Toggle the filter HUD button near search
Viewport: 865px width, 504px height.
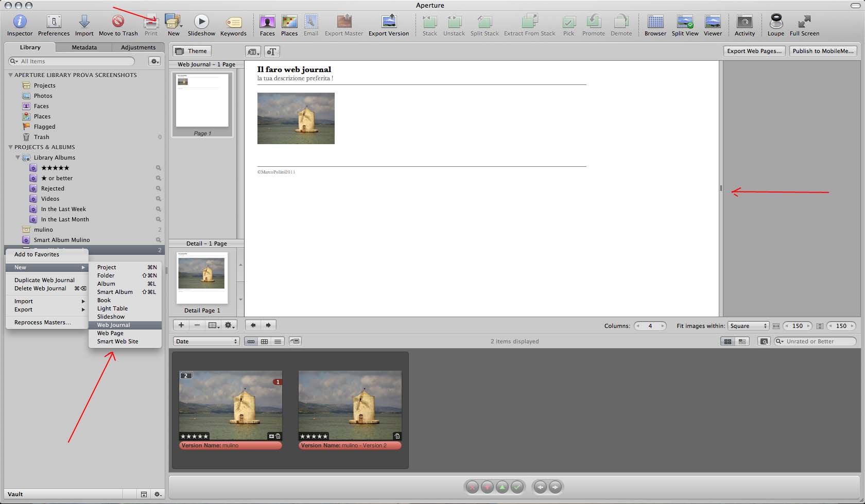click(x=764, y=341)
